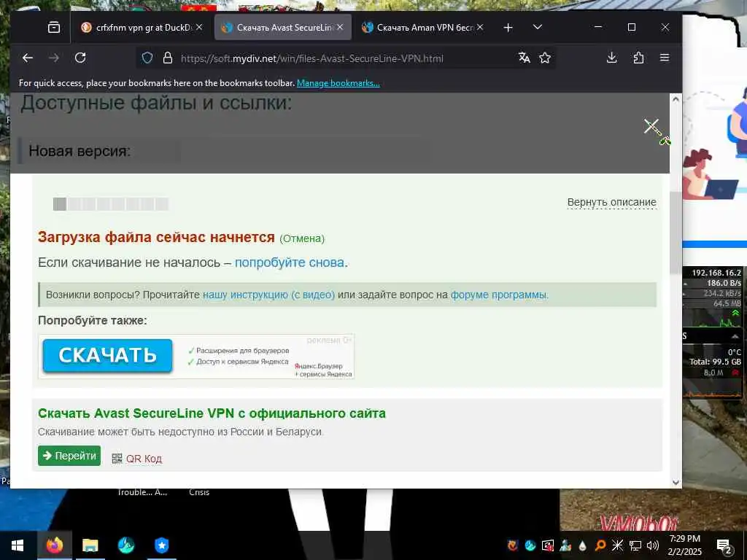Switch to the Скачать Aman VPN tab
This screenshot has width=747, height=560.
[x=423, y=28]
